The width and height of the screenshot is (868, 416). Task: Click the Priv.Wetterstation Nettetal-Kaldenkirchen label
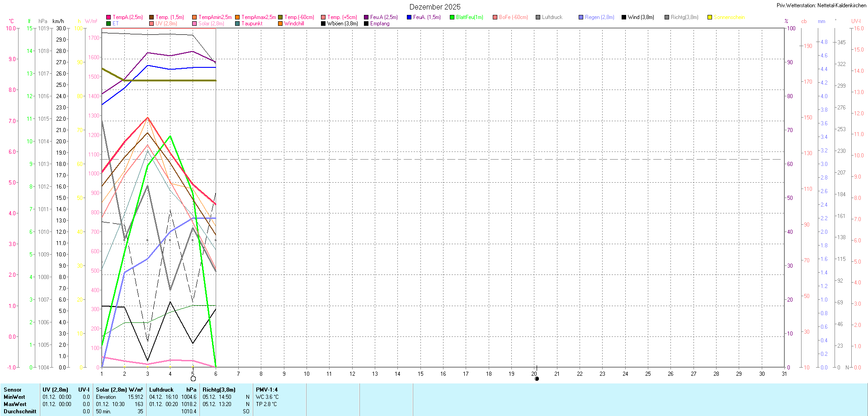(821, 5)
